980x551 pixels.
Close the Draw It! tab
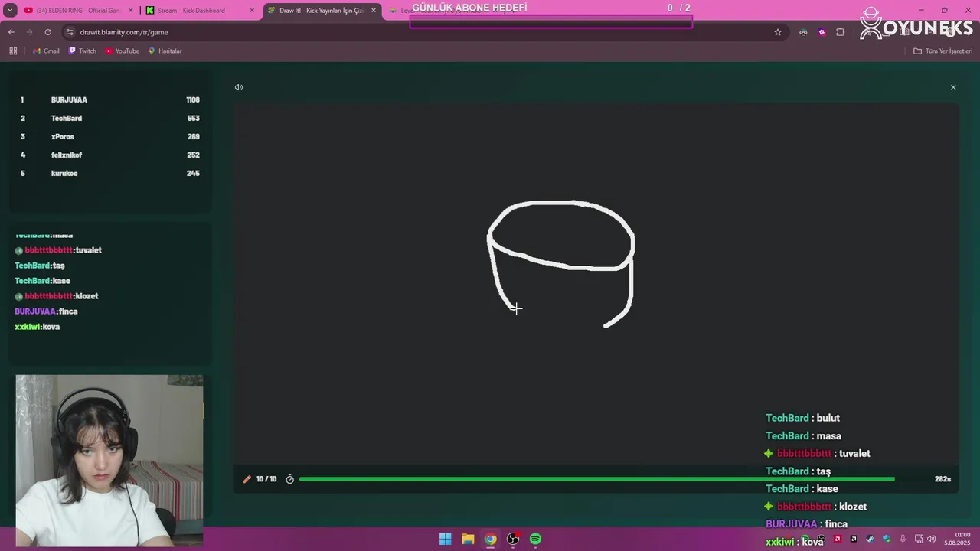point(374,11)
